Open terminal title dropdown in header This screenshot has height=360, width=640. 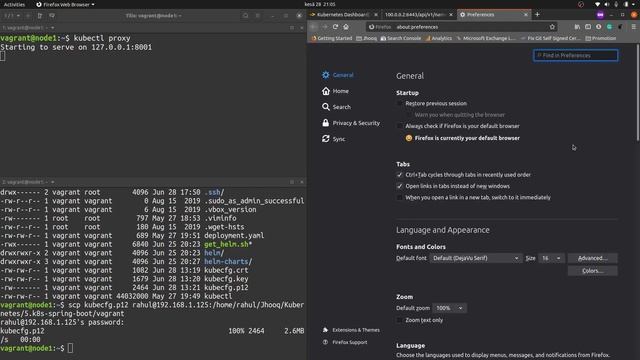pos(153,16)
